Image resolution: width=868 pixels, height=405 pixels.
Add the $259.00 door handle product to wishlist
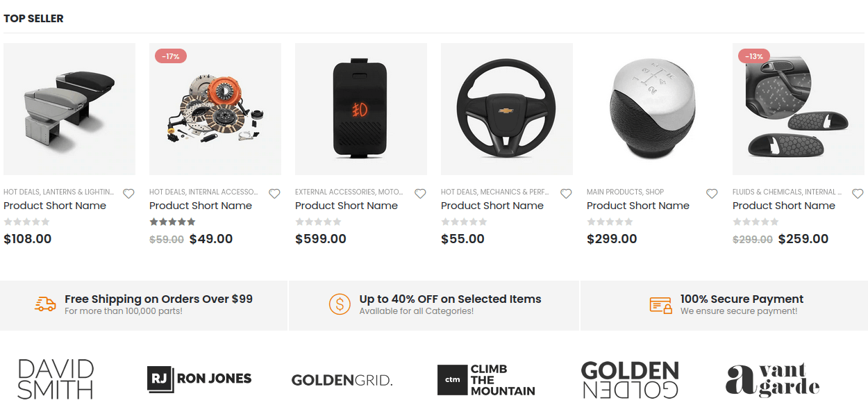(x=858, y=194)
